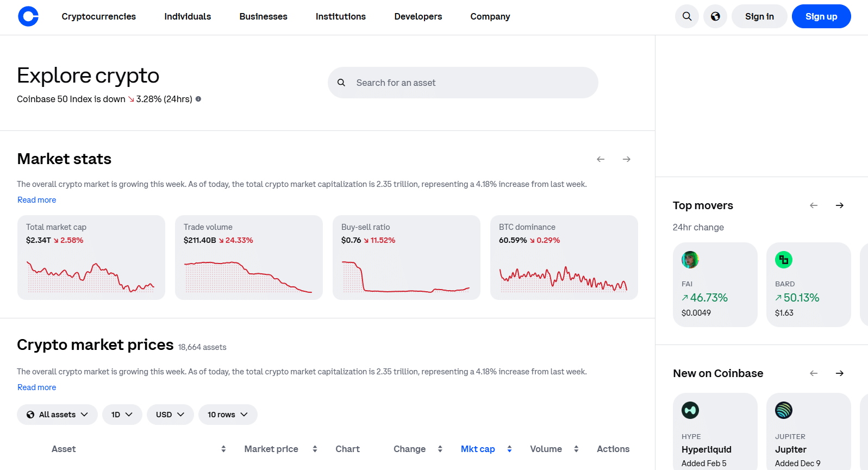Viewport: 868px width, 470px height.
Task: Open the 10 rows dropdown
Action: pos(228,415)
